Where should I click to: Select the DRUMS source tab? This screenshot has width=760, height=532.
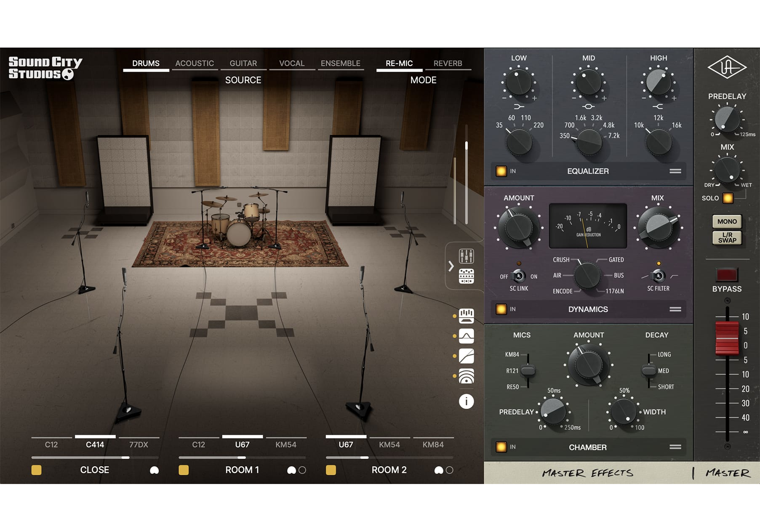point(146,64)
